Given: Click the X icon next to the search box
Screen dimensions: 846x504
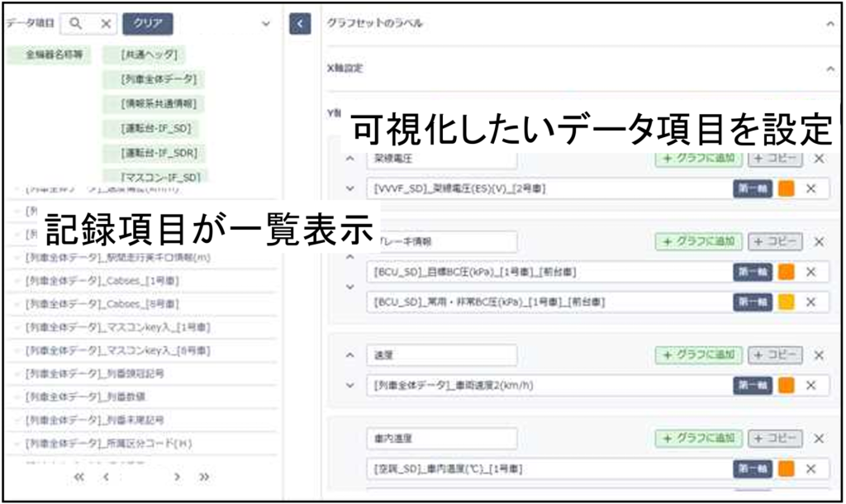Looking at the screenshot, I should (x=106, y=24).
